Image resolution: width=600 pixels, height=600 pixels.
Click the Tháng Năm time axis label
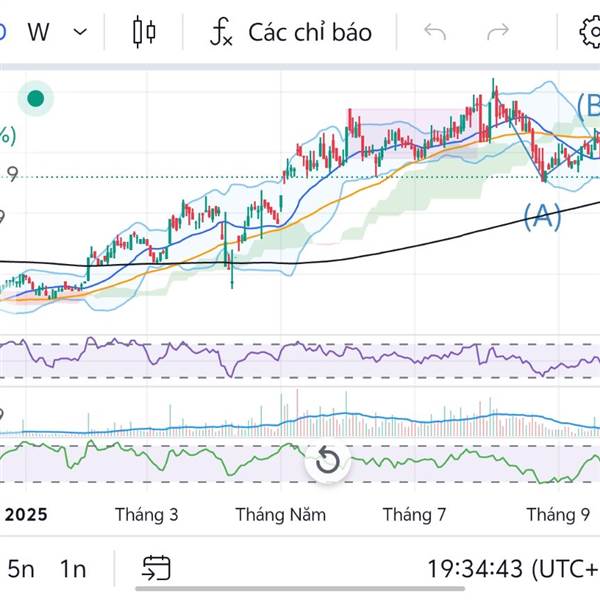281,515
